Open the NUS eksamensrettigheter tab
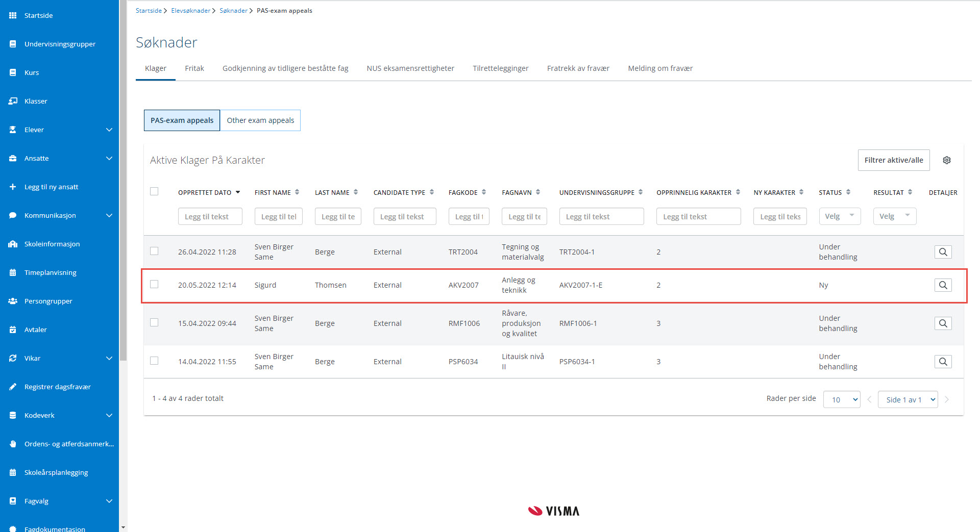 tap(410, 68)
